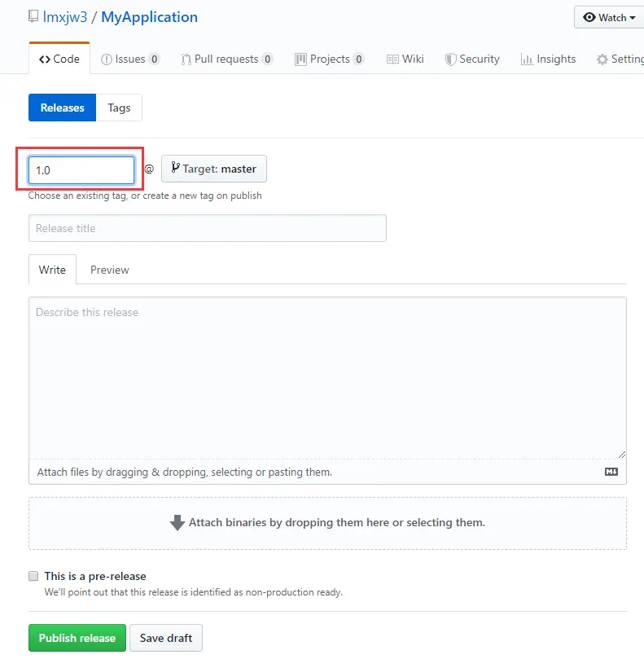644x668 pixels.
Task: Click the Publish release button
Action: (x=77, y=638)
